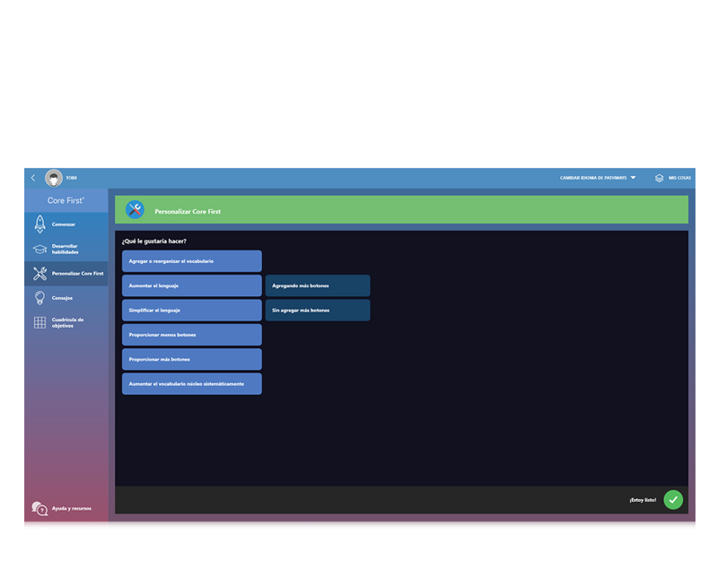718x588 pixels.
Task: Click the TOBII user name
Action: 72,178
